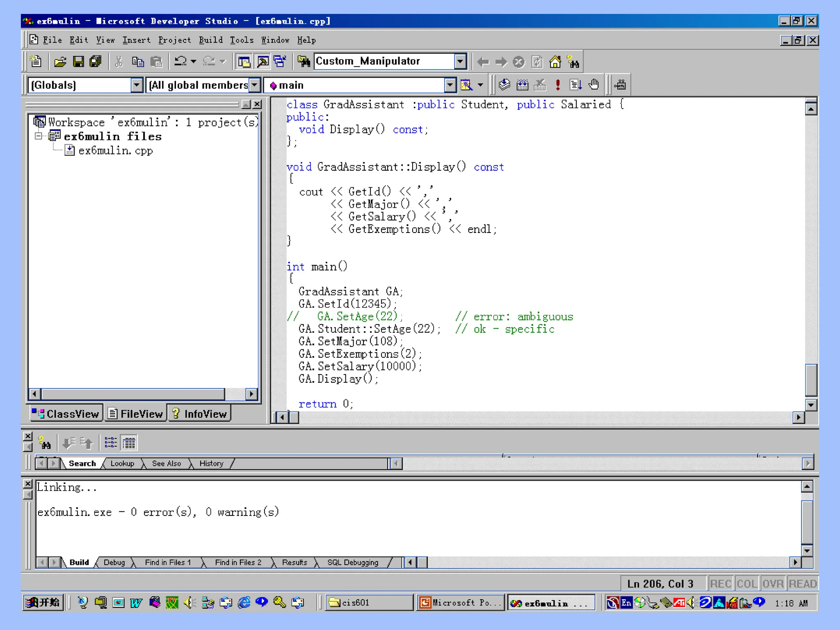Viewport: 840px width, 630px height.
Task: Click the New Text File toolbar icon
Action: tap(36, 62)
